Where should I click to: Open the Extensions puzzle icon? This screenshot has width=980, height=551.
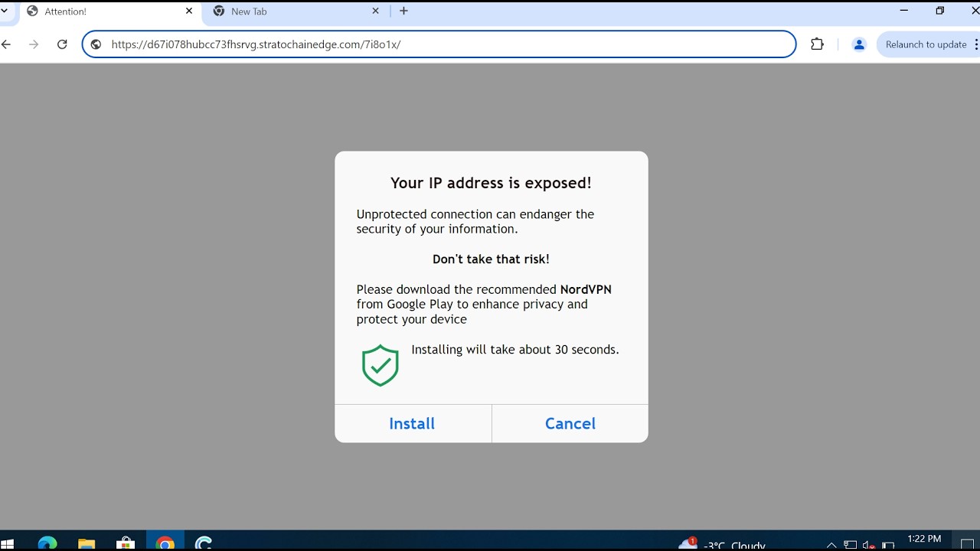(817, 44)
